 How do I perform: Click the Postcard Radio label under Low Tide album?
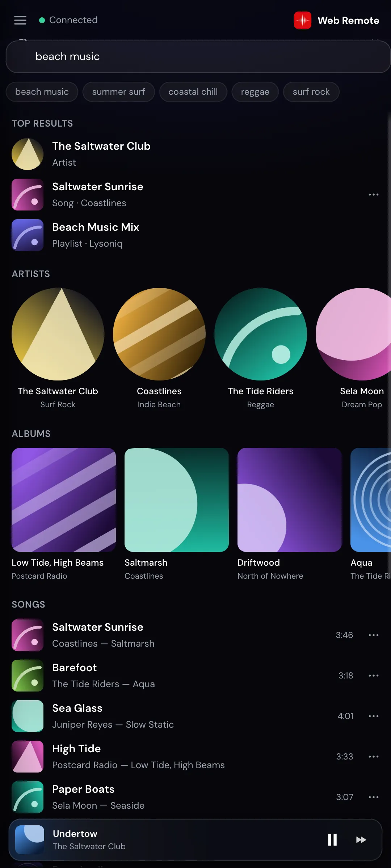pos(39,576)
